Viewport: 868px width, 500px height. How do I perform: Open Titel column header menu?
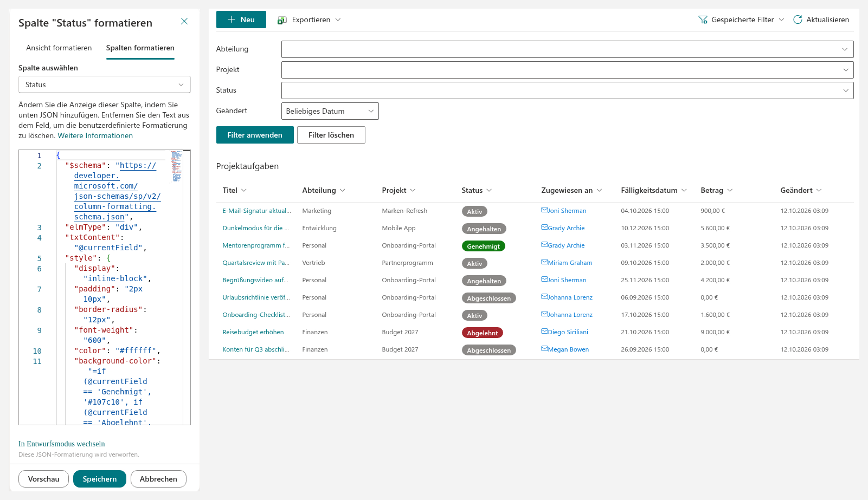(235, 190)
